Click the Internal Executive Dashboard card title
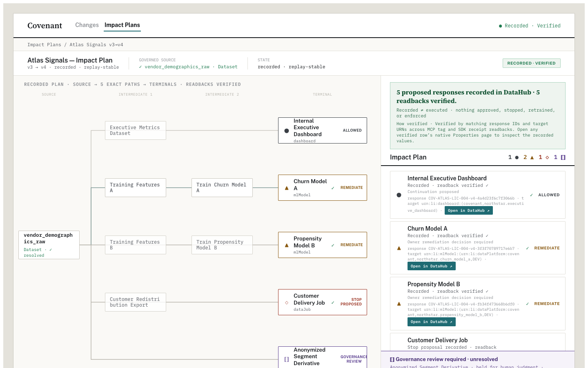This screenshot has height=368, width=588. click(x=447, y=178)
